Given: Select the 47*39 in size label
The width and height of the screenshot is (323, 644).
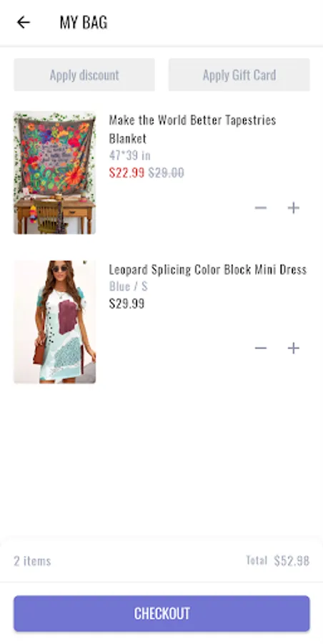Looking at the screenshot, I should [x=129, y=156].
